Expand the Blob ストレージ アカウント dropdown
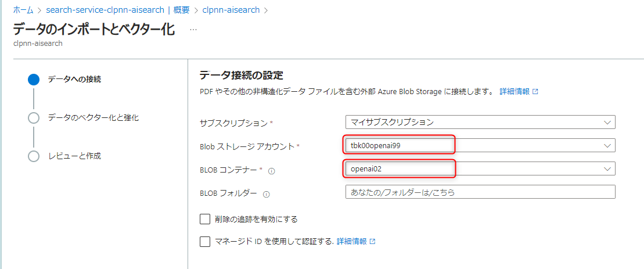 click(x=480, y=145)
